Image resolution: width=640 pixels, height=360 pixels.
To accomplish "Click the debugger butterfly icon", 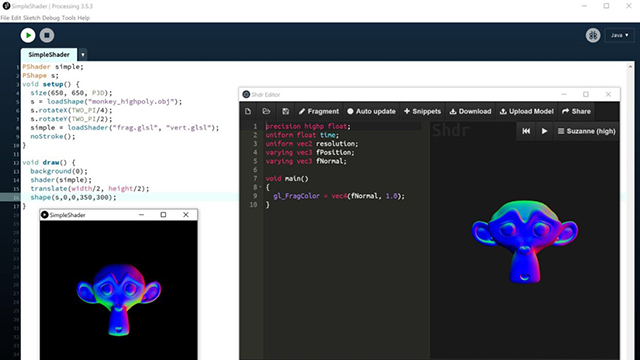I will (x=593, y=36).
